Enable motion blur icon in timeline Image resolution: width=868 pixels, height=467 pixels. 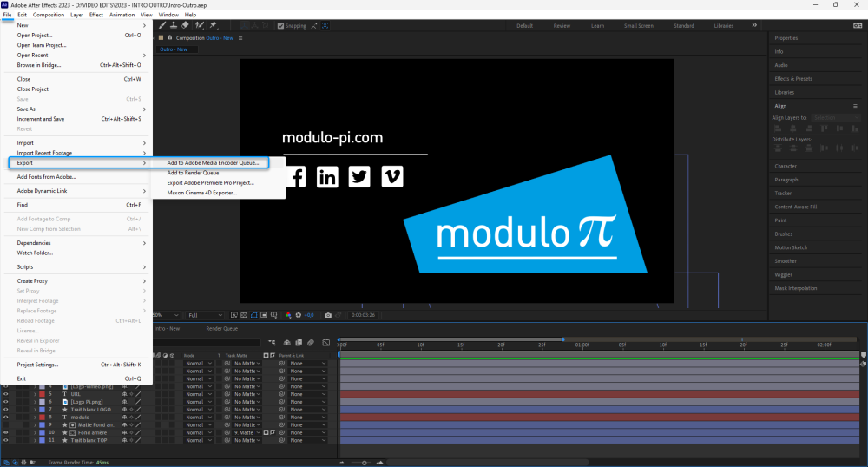(x=311, y=343)
